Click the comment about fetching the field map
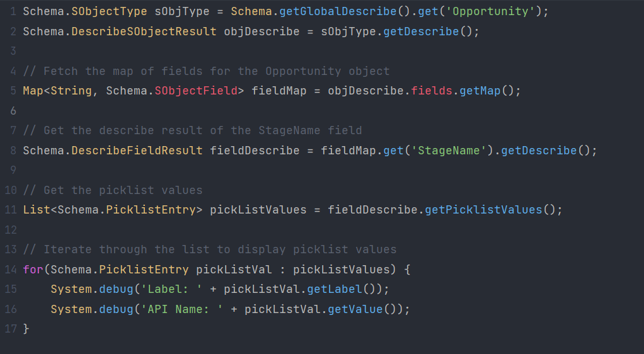Image resolution: width=644 pixels, height=354 pixels. coord(206,71)
